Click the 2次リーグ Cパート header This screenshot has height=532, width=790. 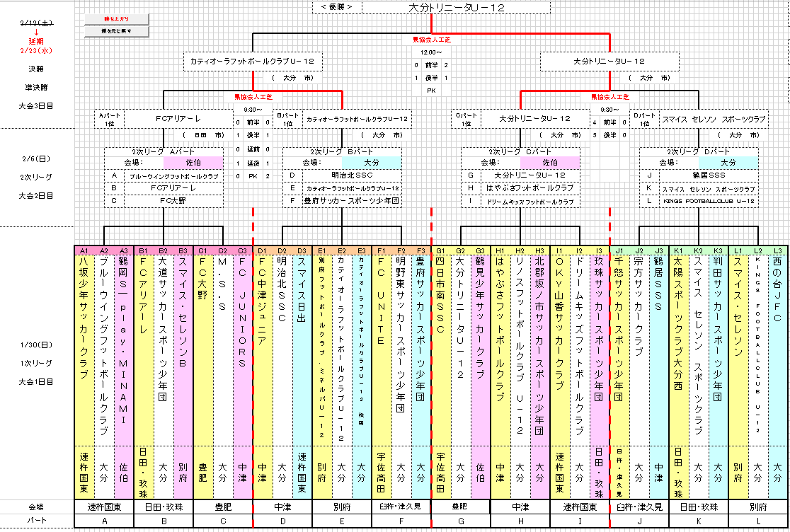[x=520, y=151]
